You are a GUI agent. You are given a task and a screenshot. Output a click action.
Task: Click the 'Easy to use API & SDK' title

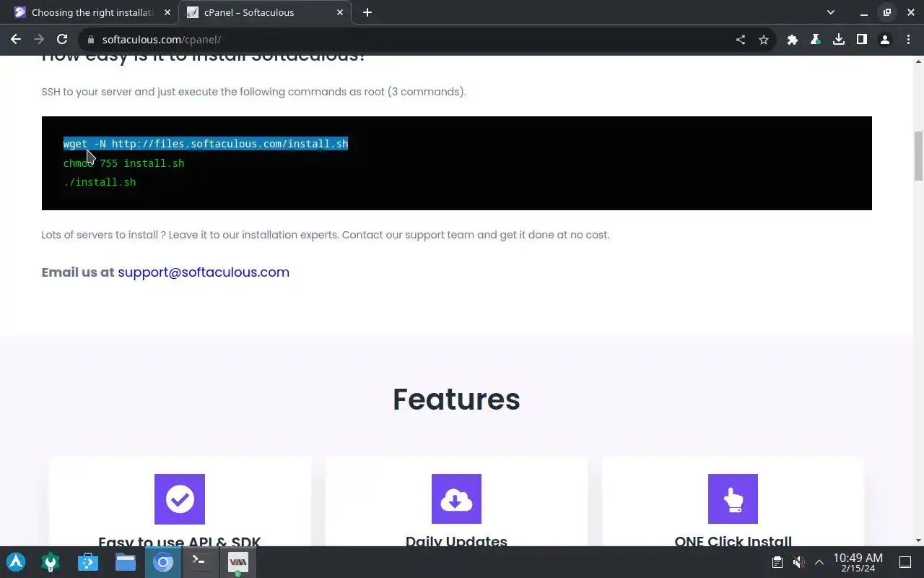(180, 541)
